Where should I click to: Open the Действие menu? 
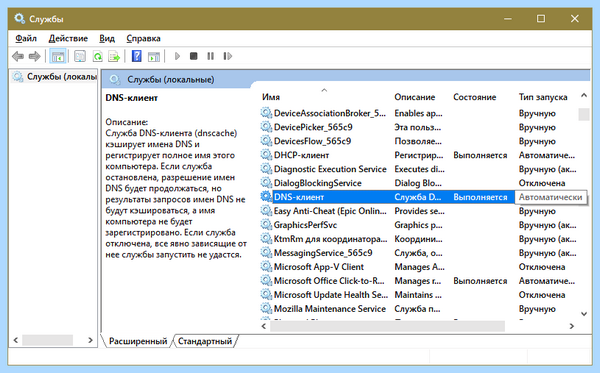tap(68, 38)
